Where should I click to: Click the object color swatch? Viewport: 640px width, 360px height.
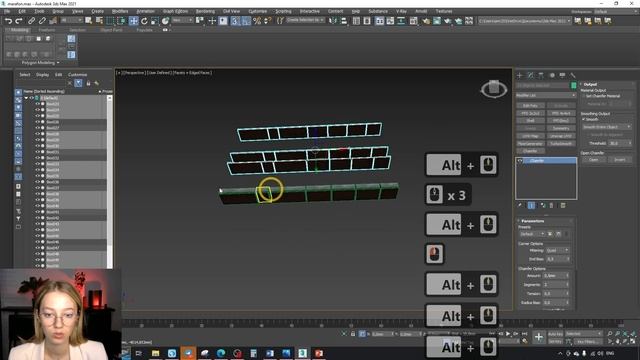(573, 85)
